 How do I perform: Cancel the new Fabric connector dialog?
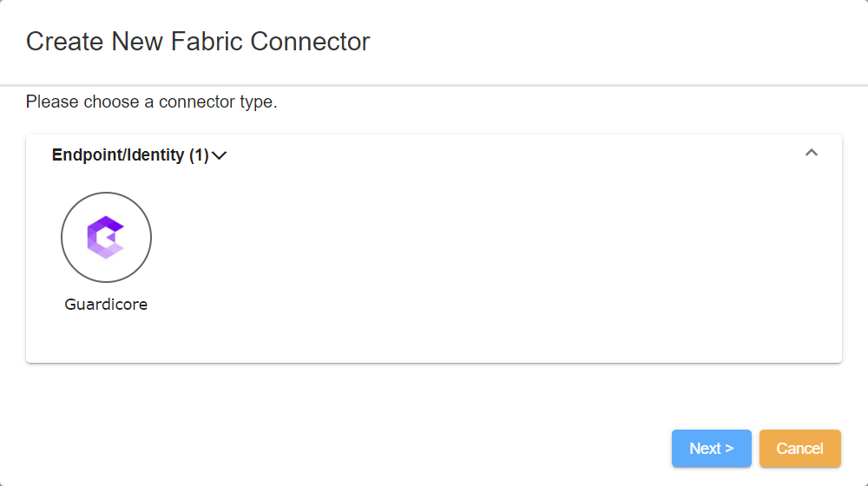799,448
